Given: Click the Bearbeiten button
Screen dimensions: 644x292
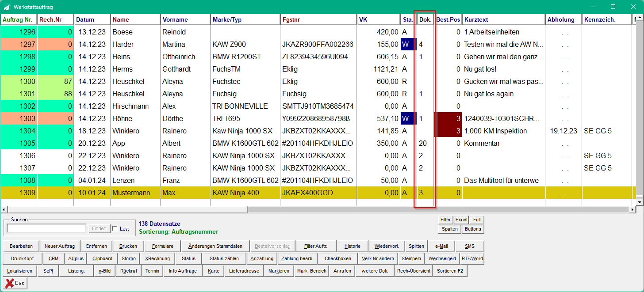Looking at the screenshot, I should (21, 246).
